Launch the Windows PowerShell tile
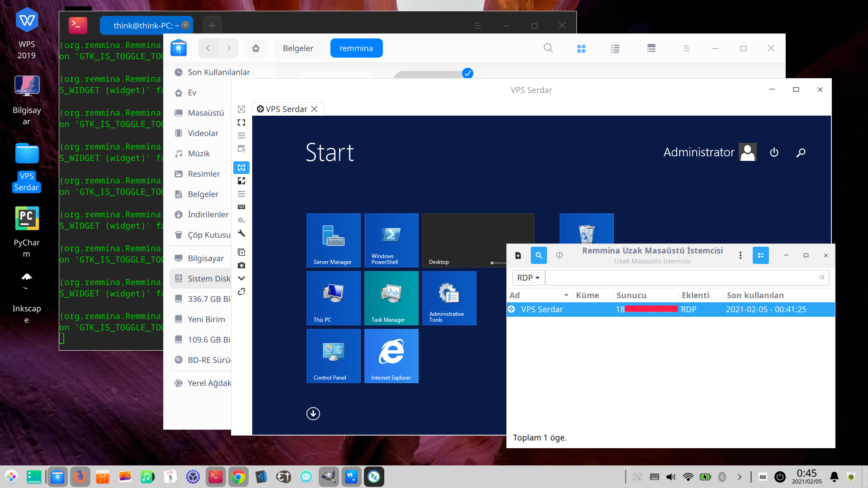 click(x=392, y=240)
